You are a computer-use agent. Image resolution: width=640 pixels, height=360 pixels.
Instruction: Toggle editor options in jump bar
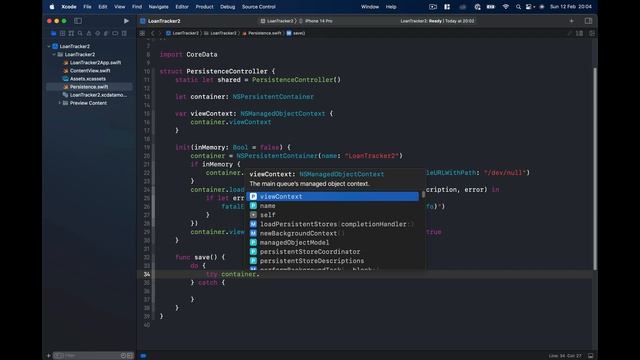[579, 33]
